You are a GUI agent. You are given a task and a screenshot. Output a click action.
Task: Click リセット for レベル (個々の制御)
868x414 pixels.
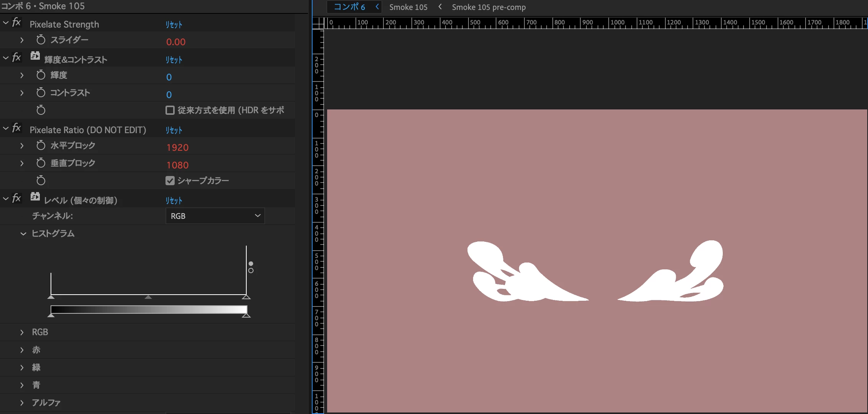coord(174,201)
